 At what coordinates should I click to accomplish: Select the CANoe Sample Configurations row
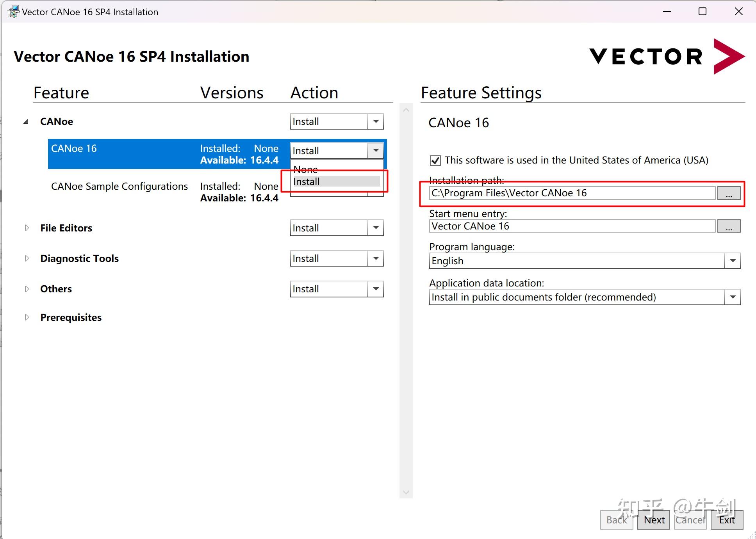119,187
